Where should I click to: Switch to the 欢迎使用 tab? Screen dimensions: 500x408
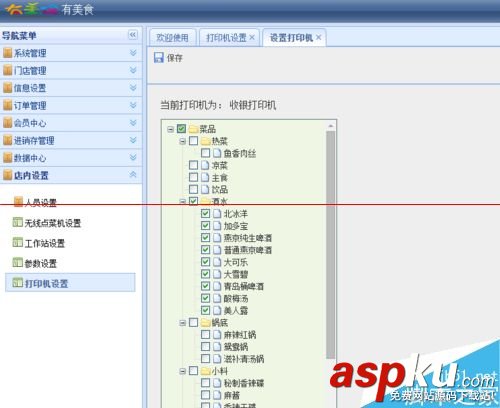(172, 38)
